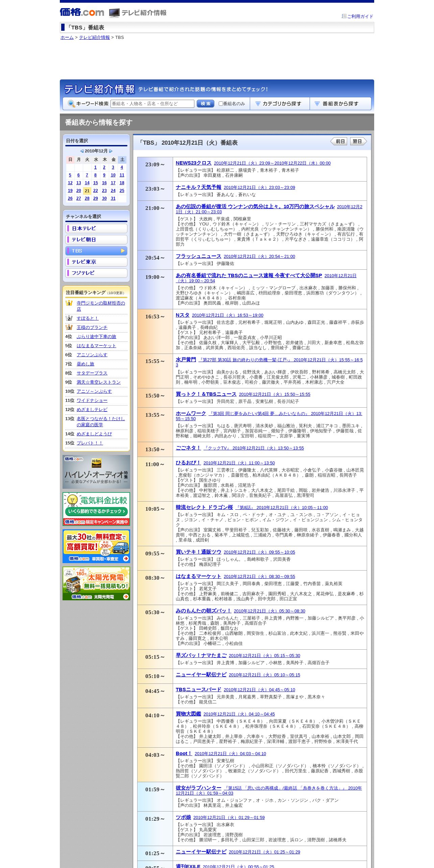
Task: Open the first-place crown ranking icon
Action: (69, 303)
